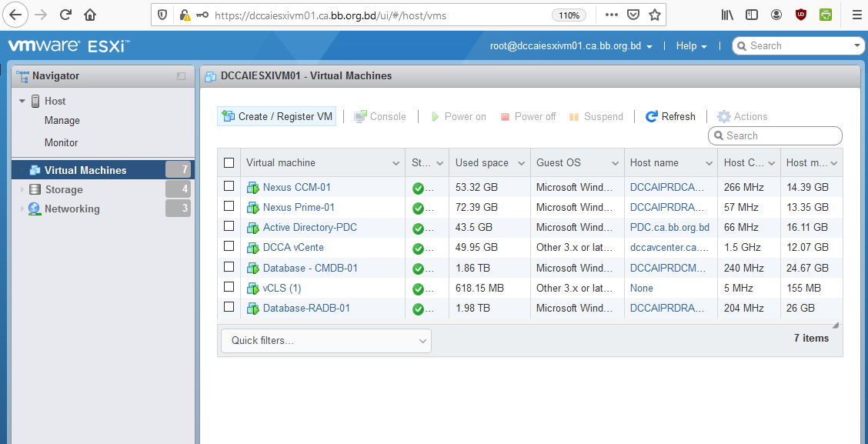Open the Firefox account icon

tap(776, 15)
